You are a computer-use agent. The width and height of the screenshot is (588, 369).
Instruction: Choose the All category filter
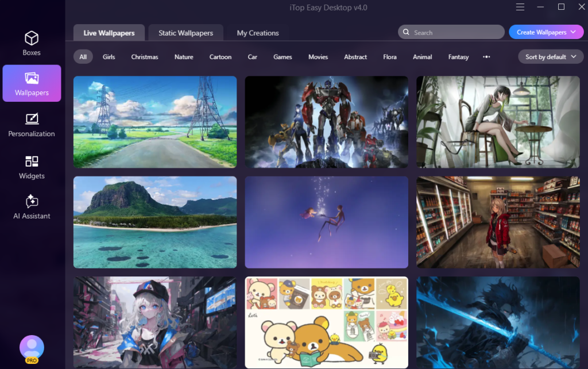pos(83,57)
